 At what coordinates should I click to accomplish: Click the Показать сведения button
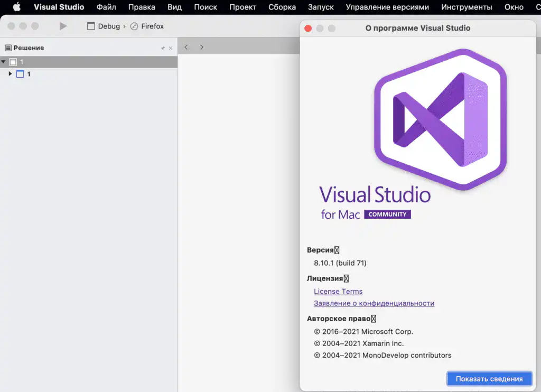pyautogui.click(x=489, y=379)
